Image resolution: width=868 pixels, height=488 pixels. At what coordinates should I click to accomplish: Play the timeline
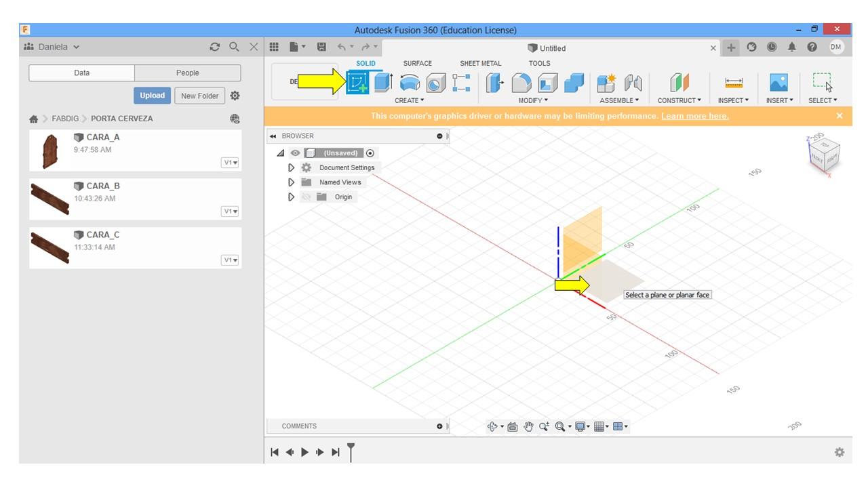[304, 452]
